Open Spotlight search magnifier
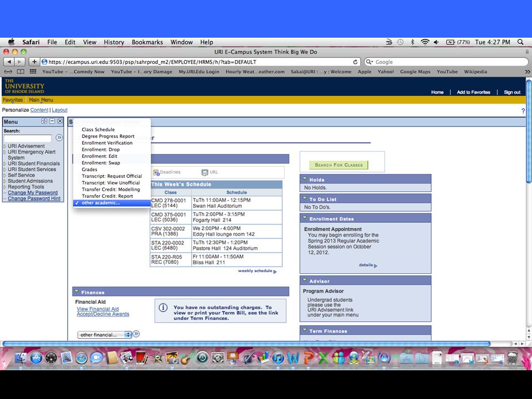Screen dimensions: 532x399 point(520,42)
